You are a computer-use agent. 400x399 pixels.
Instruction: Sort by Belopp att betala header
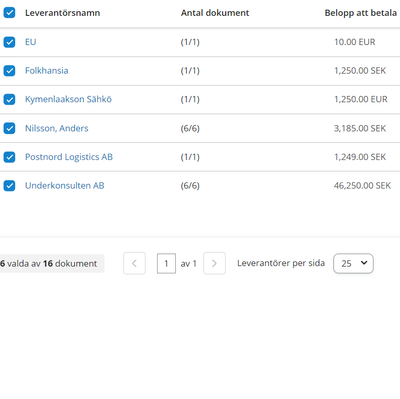pos(361,13)
